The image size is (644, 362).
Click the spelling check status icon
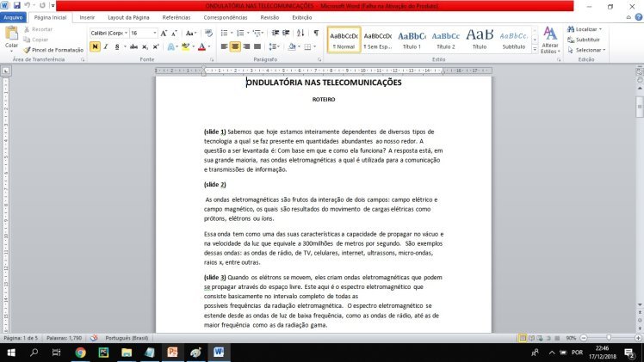94,338
